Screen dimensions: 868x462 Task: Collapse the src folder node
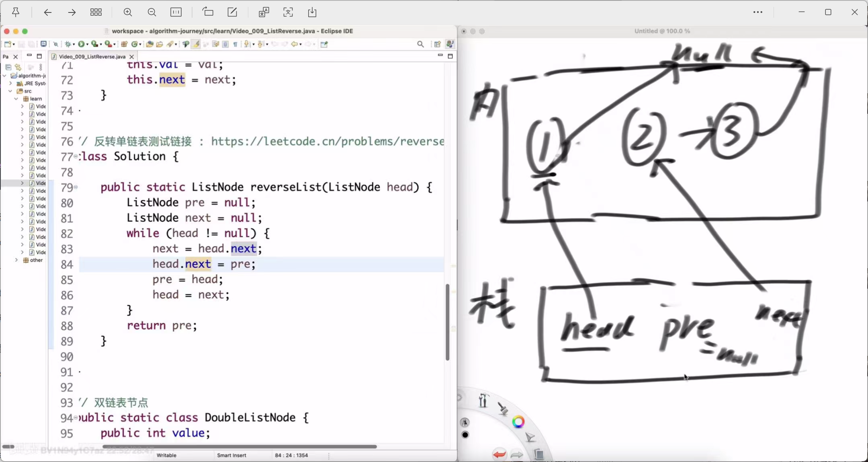coord(10,91)
